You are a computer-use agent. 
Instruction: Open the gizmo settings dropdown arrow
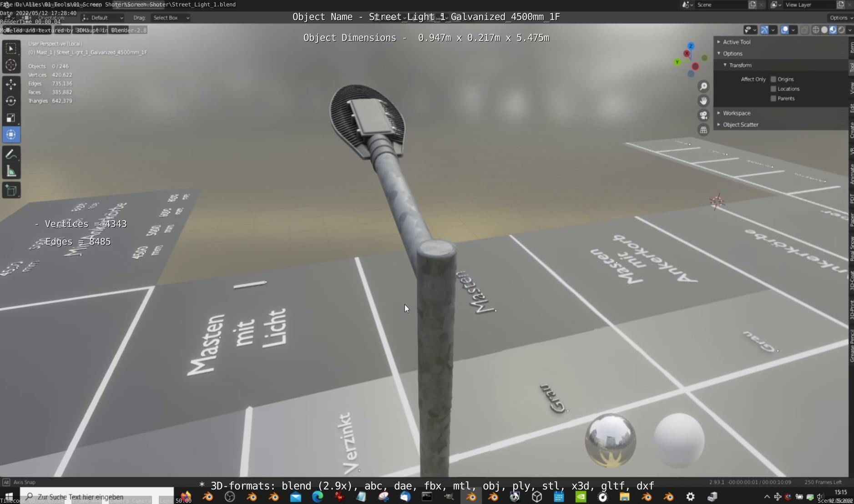[x=773, y=30]
